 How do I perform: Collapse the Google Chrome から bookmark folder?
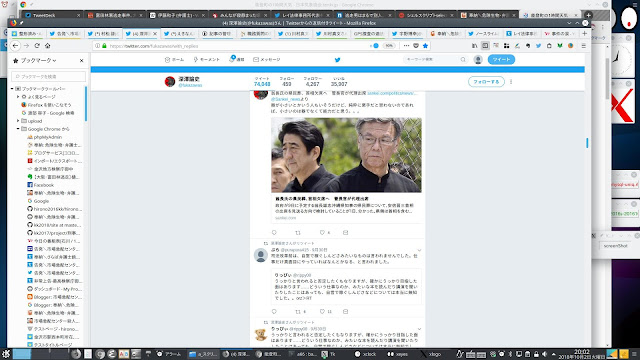point(18,129)
